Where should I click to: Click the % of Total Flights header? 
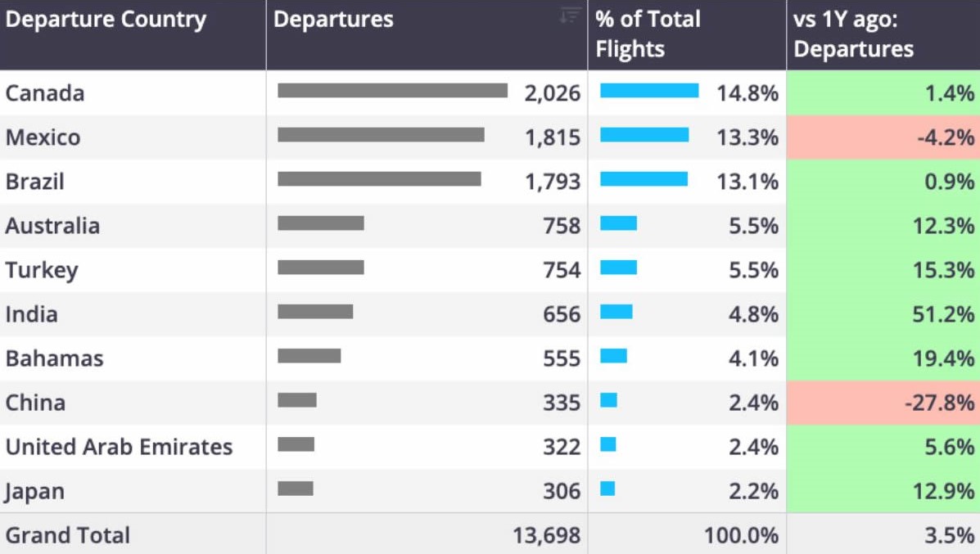(648, 34)
